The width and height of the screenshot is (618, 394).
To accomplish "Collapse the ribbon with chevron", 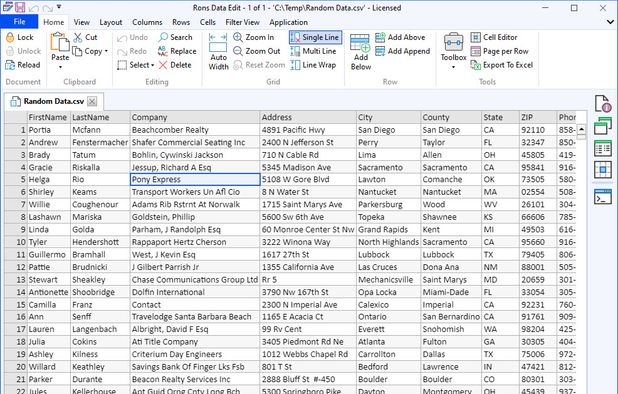I will click(x=610, y=22).
